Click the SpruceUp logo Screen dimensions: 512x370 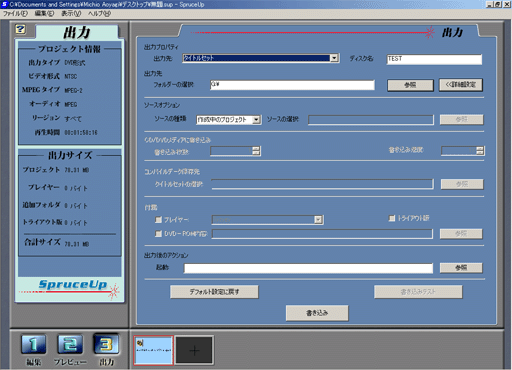tap(73, 284)
